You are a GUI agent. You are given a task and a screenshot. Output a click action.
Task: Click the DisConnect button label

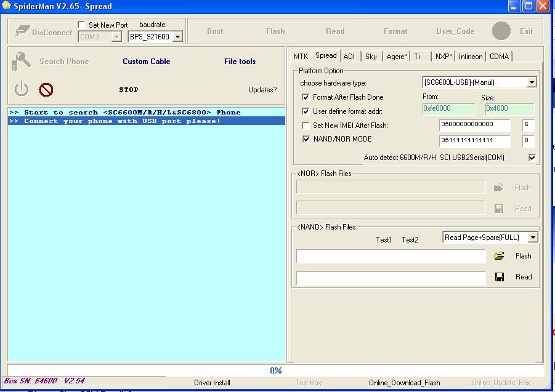[52, 33]
